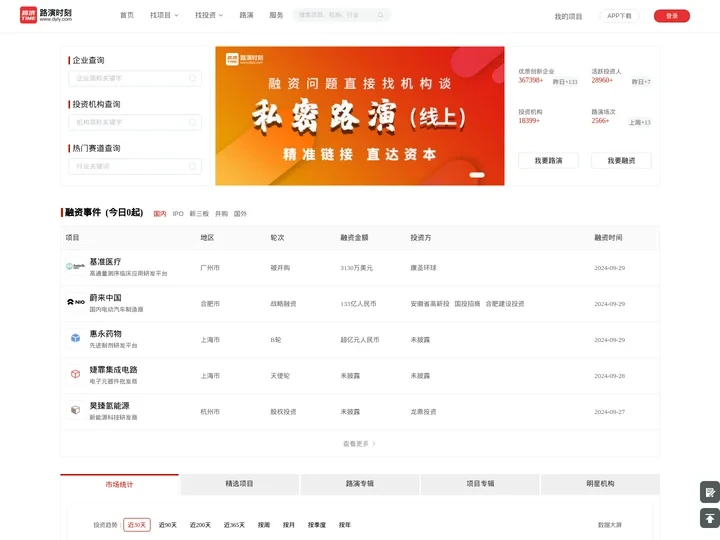Image resolution: width=720 pixels, height=540 pixels.
Task: Click investor 安徽省高新投
Action: pos(429,304)
